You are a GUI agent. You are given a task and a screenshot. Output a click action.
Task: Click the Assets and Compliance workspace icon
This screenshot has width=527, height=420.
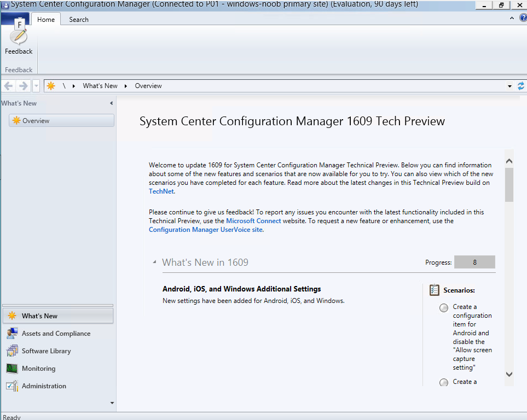[x=12, y=333]
